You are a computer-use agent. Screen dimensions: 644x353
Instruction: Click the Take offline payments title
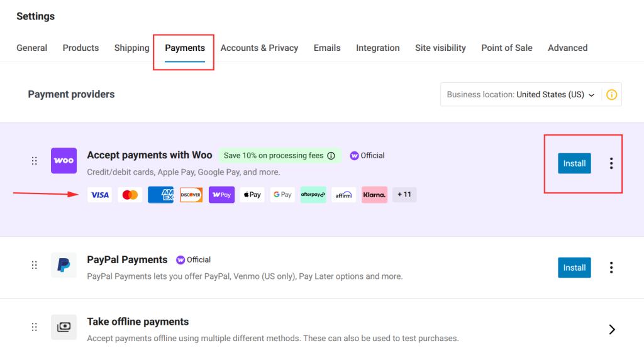pos(138,322)
